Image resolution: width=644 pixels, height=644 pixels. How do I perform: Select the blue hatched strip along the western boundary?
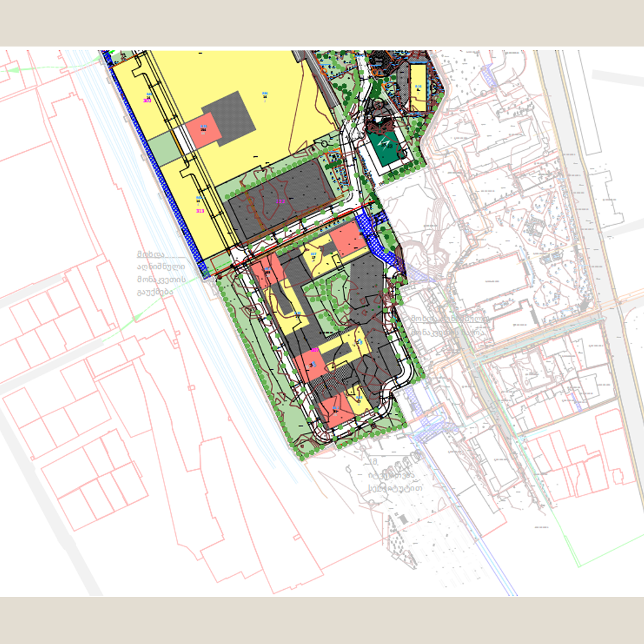pyautogui.click(x=154, y=164)
